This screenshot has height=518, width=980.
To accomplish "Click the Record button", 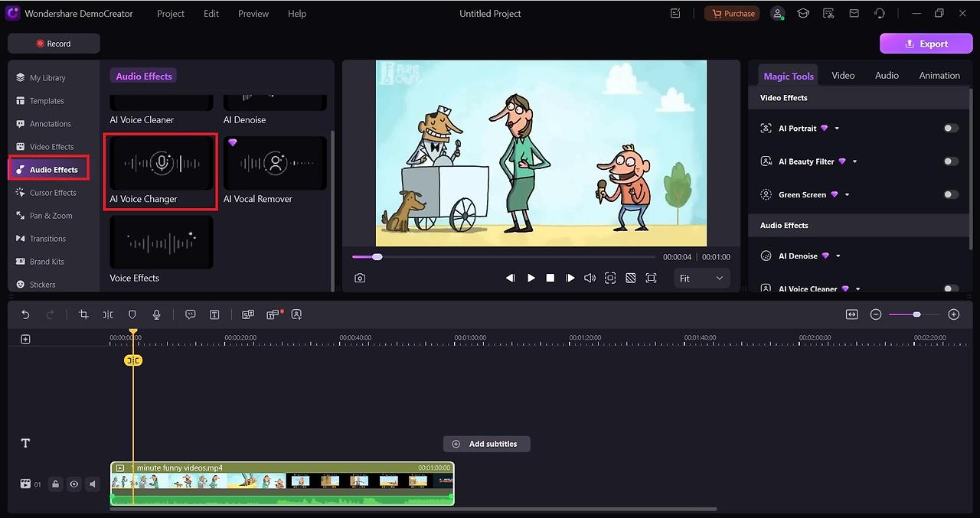I will [54, 44].
